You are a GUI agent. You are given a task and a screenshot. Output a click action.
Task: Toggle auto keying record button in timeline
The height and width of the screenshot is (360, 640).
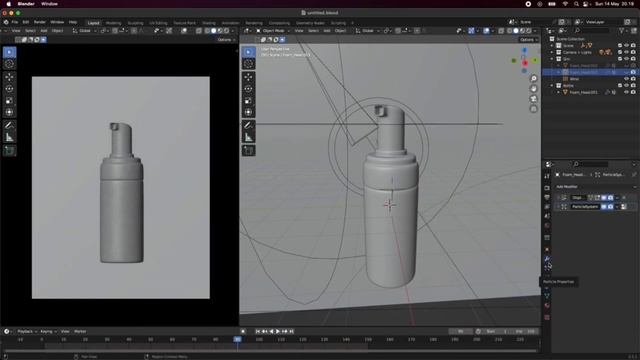pyautogui.click(x=243, y=331)
